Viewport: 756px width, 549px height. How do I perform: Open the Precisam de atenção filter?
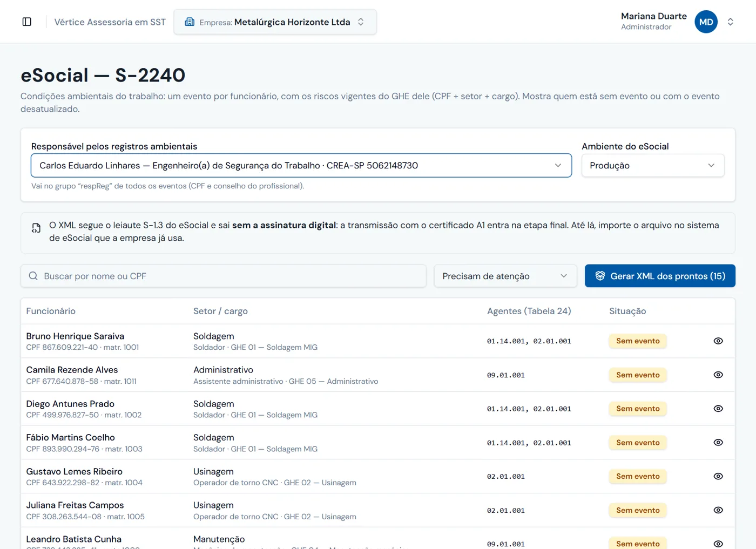505,276
